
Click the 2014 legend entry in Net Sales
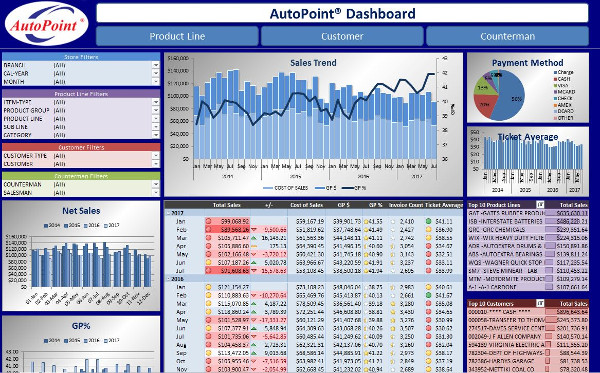pos(52,225)
